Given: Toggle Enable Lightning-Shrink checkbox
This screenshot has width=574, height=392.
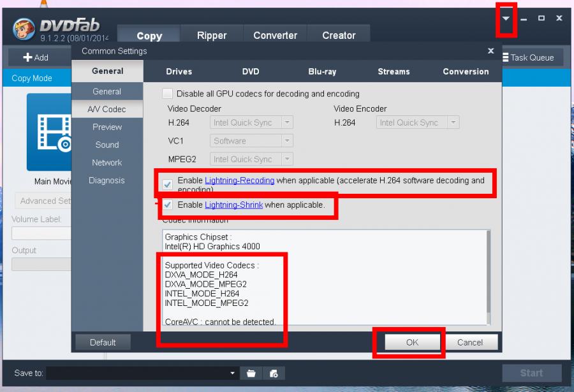Looking at the screenshot, I should point(167,205).
